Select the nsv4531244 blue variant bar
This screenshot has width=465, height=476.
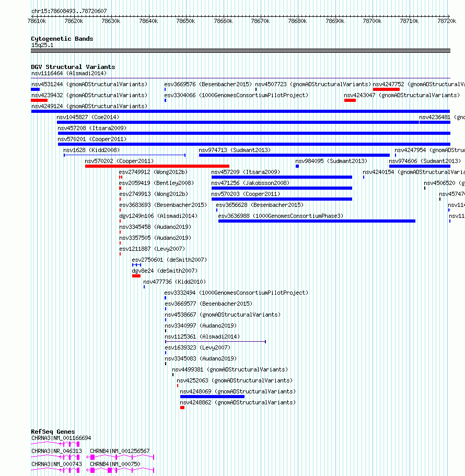pyautogui.click(x=35, y=89)
